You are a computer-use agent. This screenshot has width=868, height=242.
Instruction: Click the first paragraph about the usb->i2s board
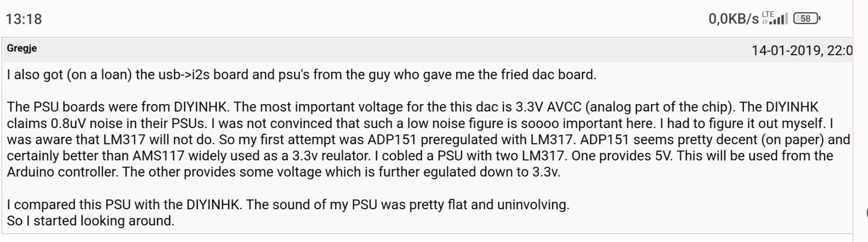(x=301, y=75)
